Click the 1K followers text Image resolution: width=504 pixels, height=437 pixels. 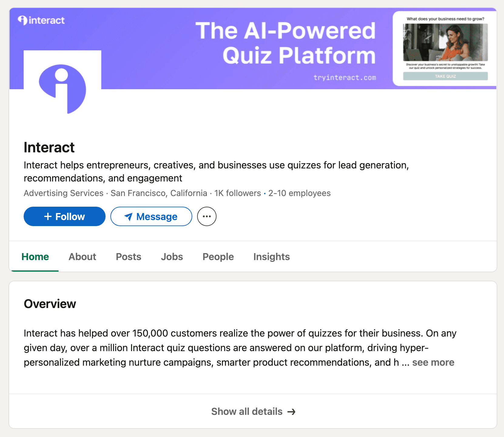237,193
